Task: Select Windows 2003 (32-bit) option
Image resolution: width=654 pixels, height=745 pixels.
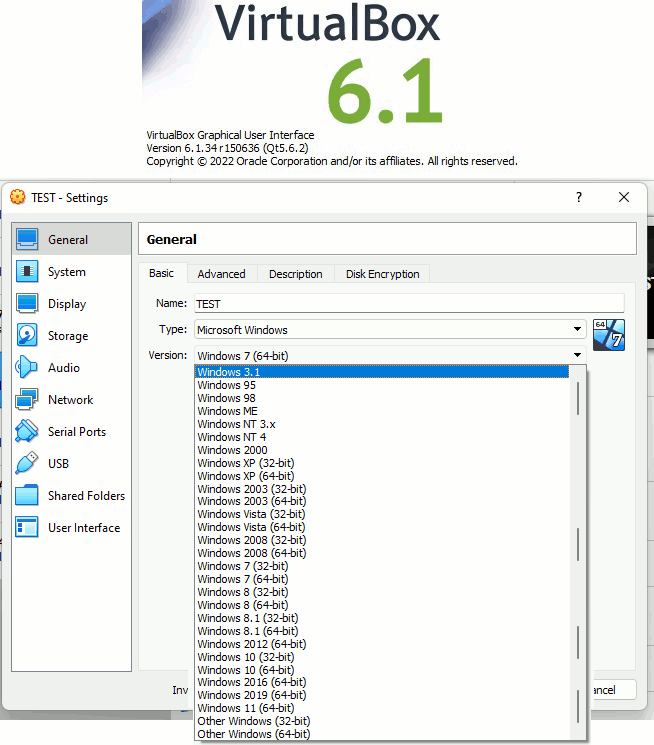Action: point(382,489)
